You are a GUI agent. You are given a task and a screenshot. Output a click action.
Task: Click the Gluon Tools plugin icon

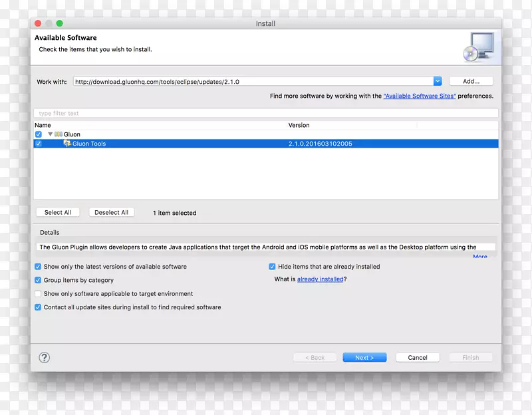[x=67, y=144]
